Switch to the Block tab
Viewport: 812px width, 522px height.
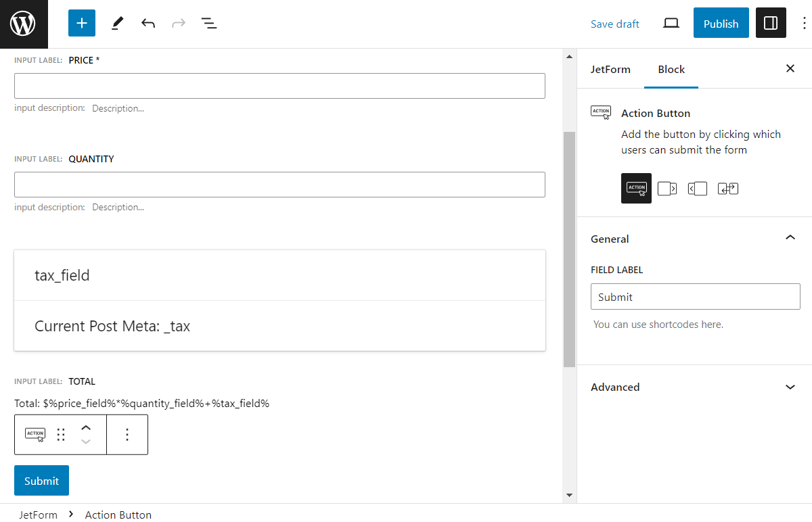click(671, 69)
